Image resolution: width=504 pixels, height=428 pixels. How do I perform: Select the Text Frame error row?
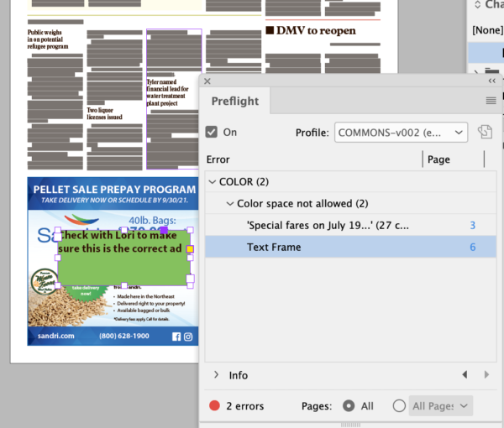click(350, 247)
